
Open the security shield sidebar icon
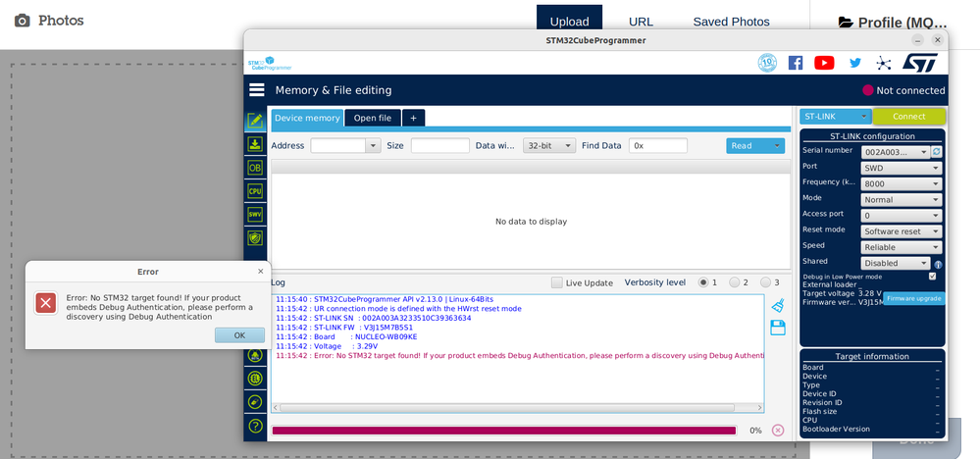255,237
